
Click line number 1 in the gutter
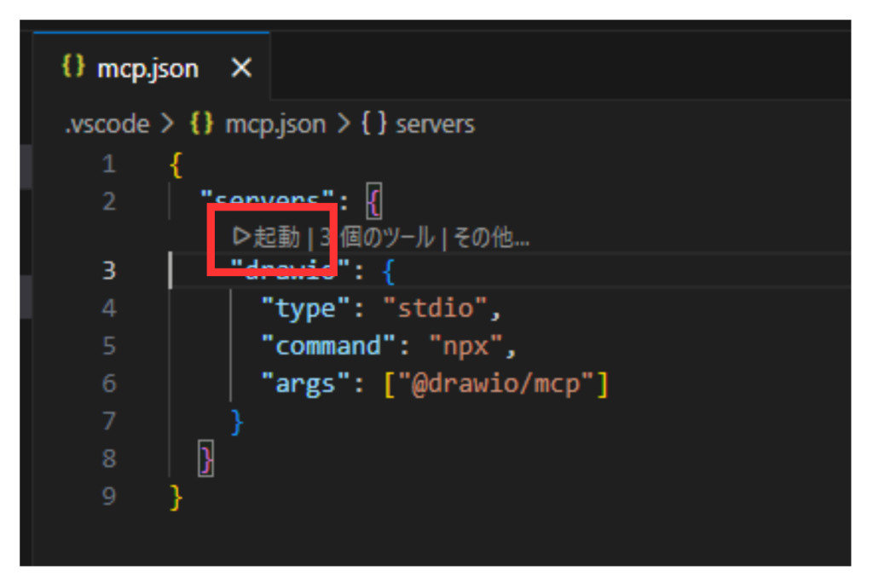pyautogui.click(x=108, y=164)
